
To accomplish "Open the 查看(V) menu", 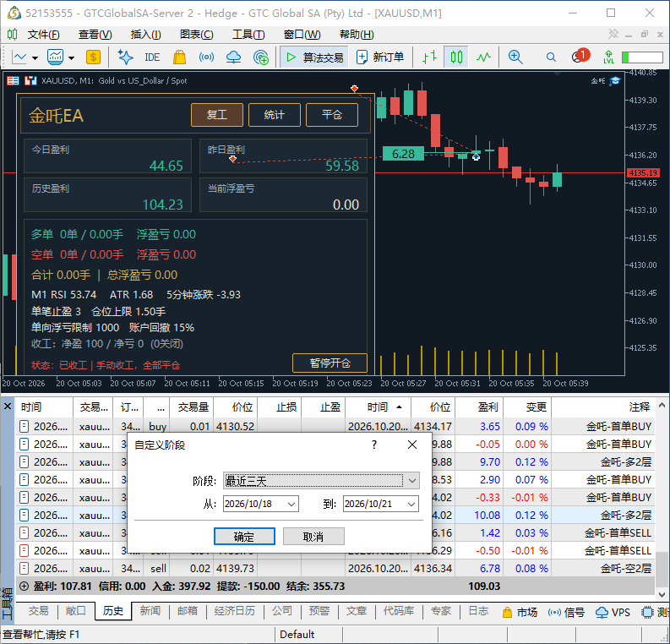I will 95,34.
